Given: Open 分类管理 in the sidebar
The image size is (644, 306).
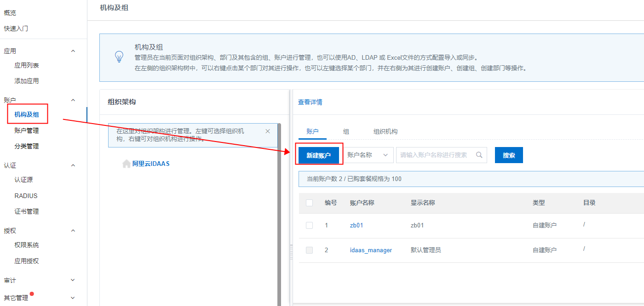Looking at the screenshot, I should (x=27, y=146).
